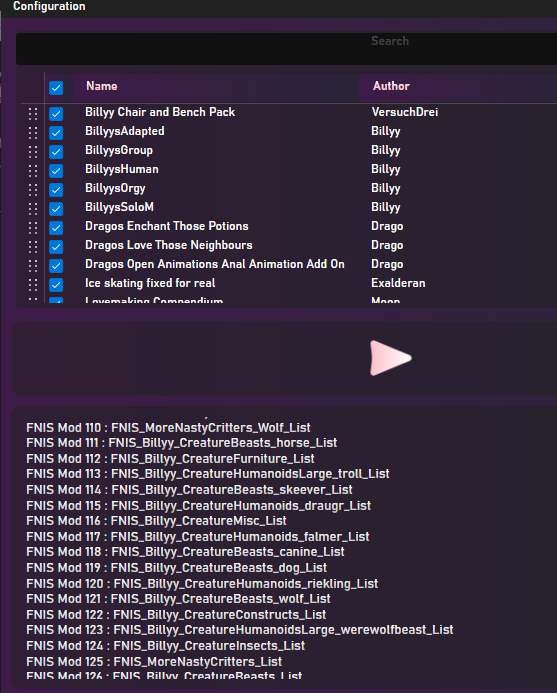The width and height of the screenshot is (557, 693).
Task: Click log line FNIS Mod 122 CreatureConstructs_List
Action: pos(176,614)
